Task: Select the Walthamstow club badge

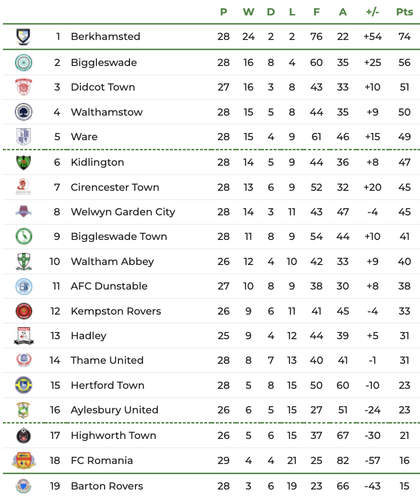Action: 24,112
